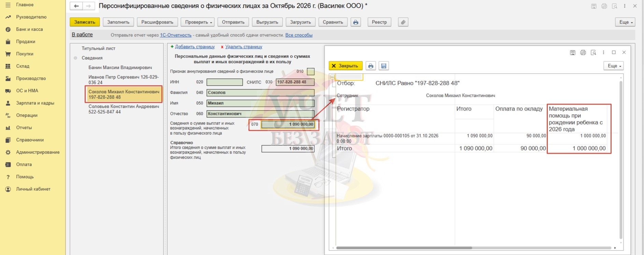Click the vertical scrollbar in the report popup
This screenshot has width=644, height=255.
click(x=621, y=160)
